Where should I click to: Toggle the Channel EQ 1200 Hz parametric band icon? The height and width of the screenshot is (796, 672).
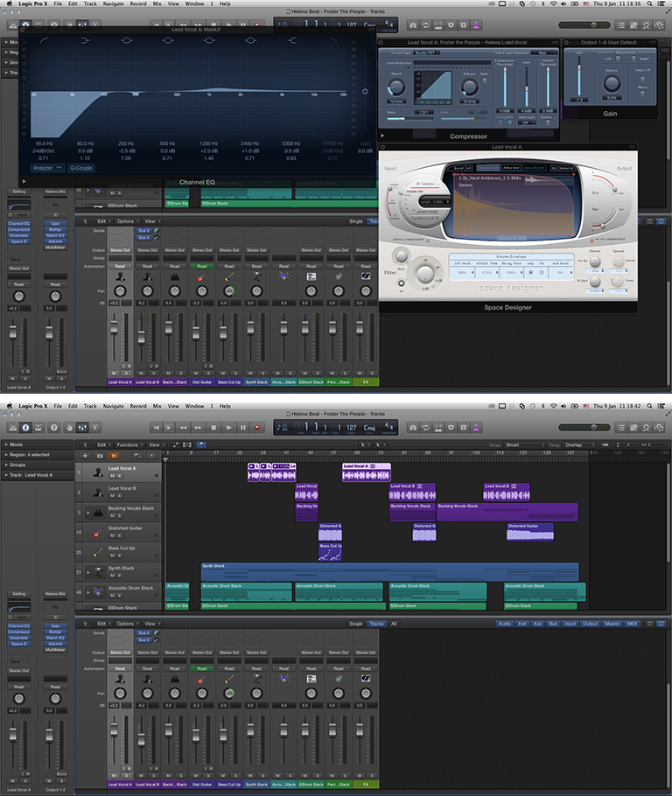coord(209,40)
